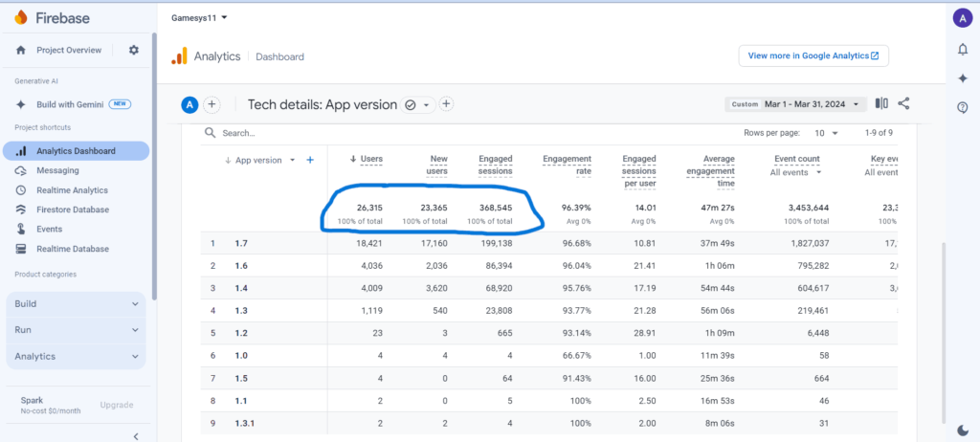Open the help question mark icon

click(x=962, y=107)
